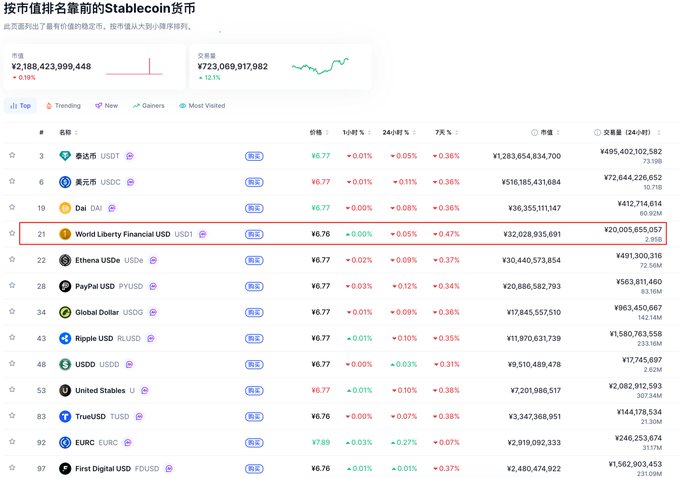This screenshot has height=478, width=680.
Task: Click the info icon beside 交易量 column header
Action: coord(597,132)
